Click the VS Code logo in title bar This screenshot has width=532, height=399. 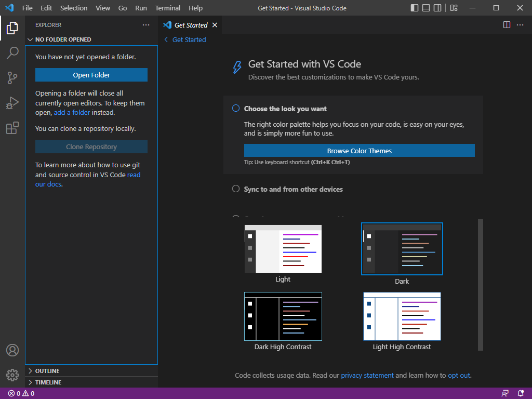click(9, 8)
